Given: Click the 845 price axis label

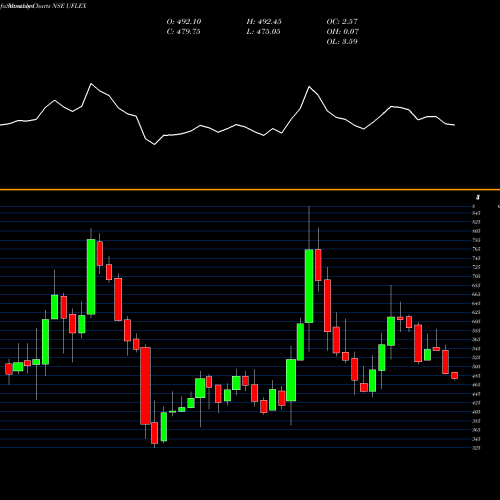Looking at the screenshot, I should click(x=476, y=213).
